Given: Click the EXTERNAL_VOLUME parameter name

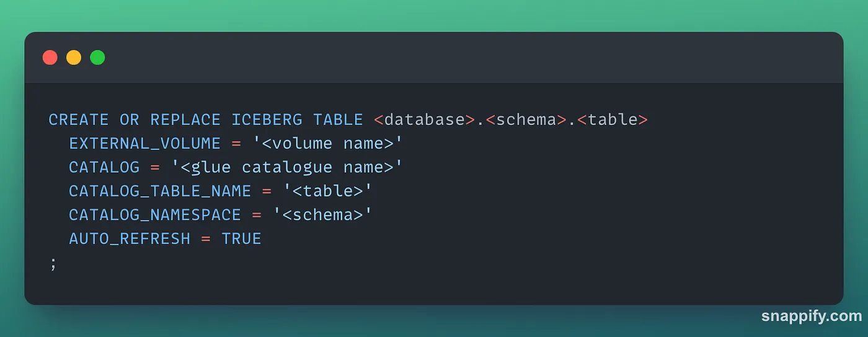Looking at the screenshot, I should coord(144,143).
